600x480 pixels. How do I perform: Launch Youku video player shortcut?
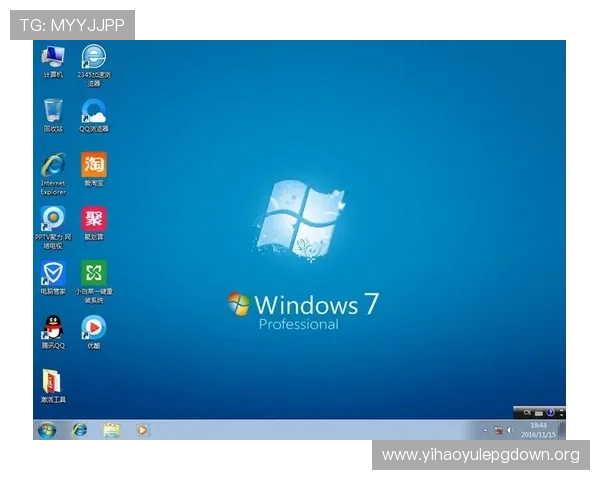[94, 327]
